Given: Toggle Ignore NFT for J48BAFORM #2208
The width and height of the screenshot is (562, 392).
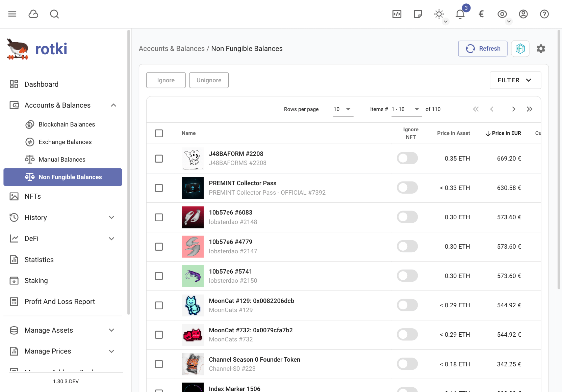Looking at the screenshot, I should click(407, 158).
